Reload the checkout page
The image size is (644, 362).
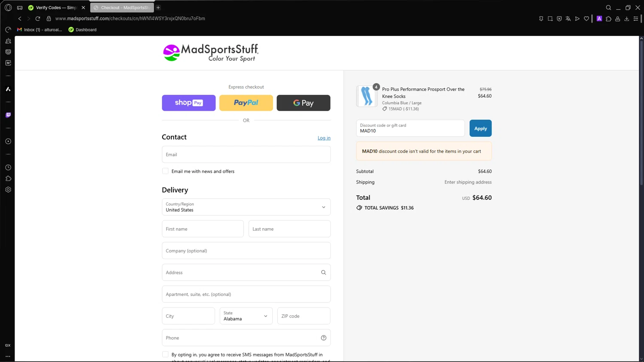click(38, 18)
